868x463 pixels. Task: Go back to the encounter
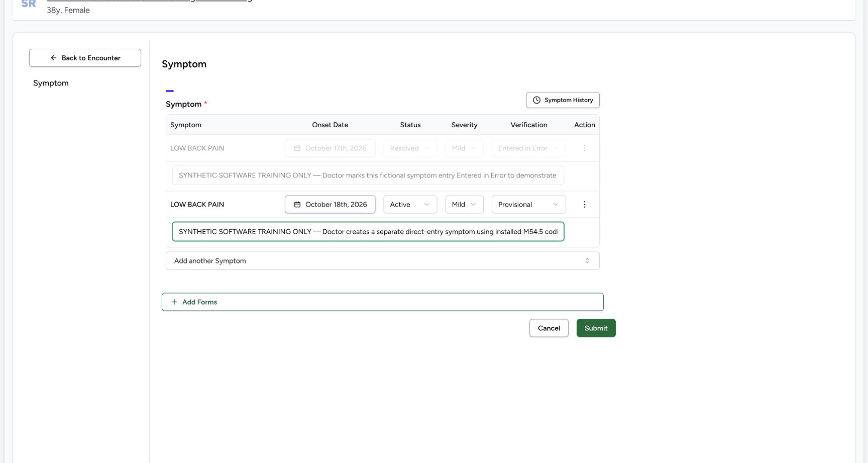coord(85,58)
